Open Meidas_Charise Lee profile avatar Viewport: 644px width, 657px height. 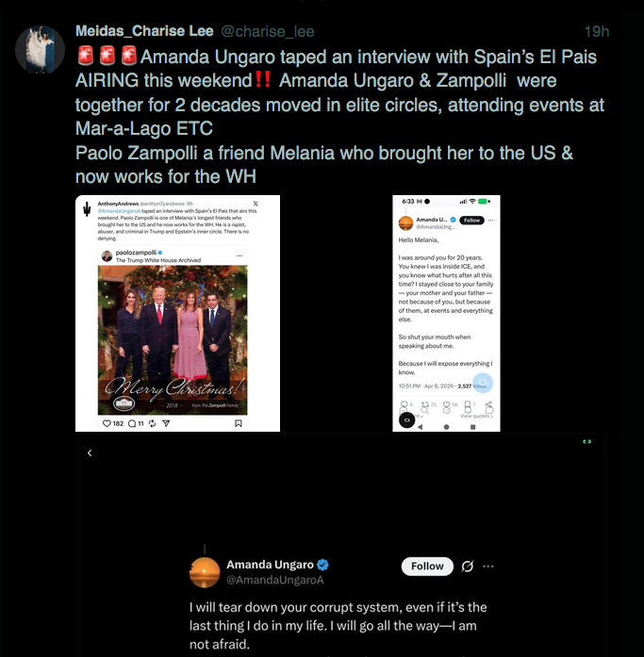[x=40, y=50]
